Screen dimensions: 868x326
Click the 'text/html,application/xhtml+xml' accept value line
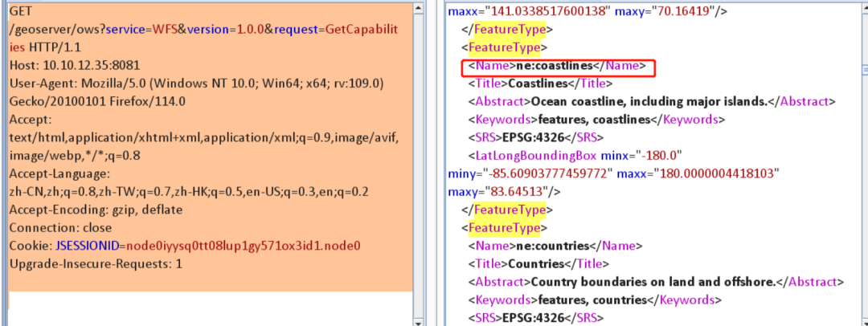(x=204, y=138)
